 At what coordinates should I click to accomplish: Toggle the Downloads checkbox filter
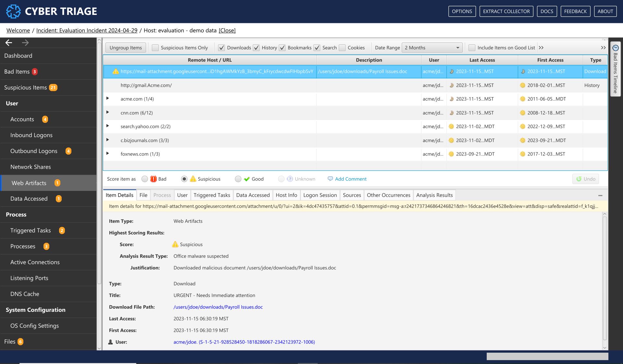(221, 48)
